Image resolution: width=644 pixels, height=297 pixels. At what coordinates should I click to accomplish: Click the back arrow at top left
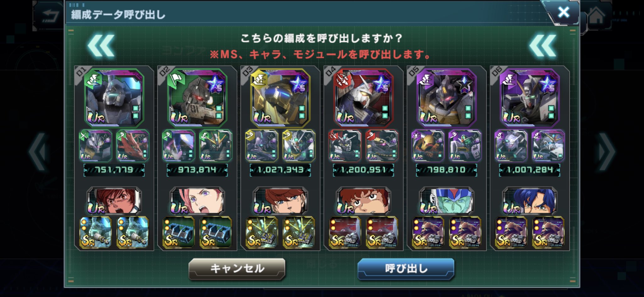coord(50,16)
